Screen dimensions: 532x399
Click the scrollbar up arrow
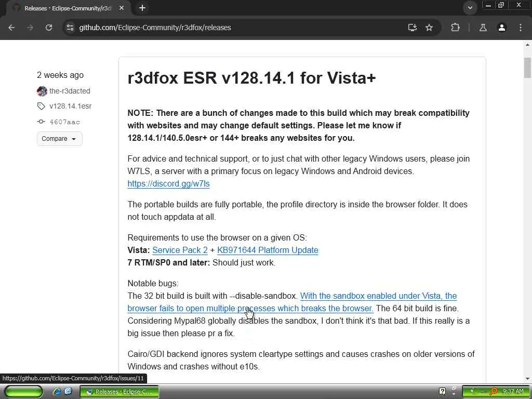click(x=527, y=45)
